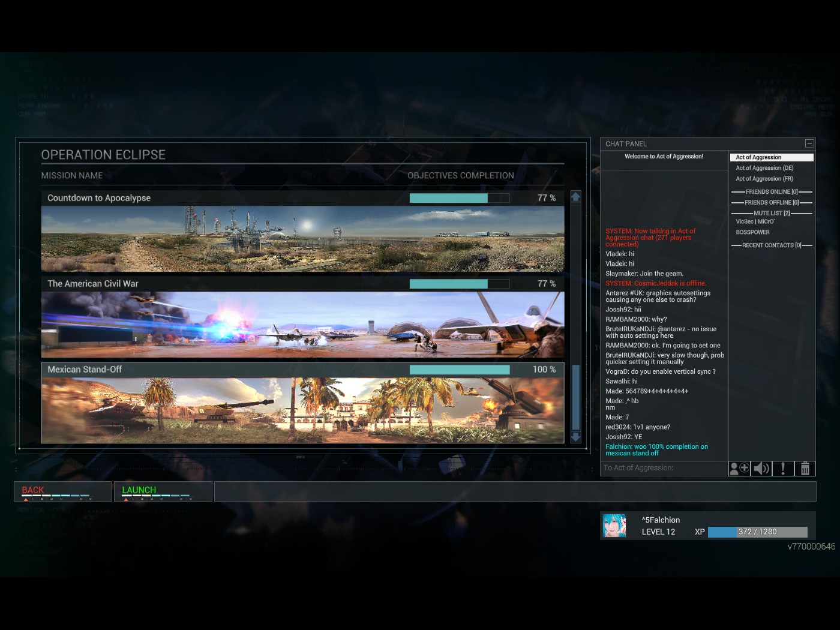This screenshot has width=840, height=630.
Task: Click the mission list scroll up arrow
Action: tap(576, 197)
